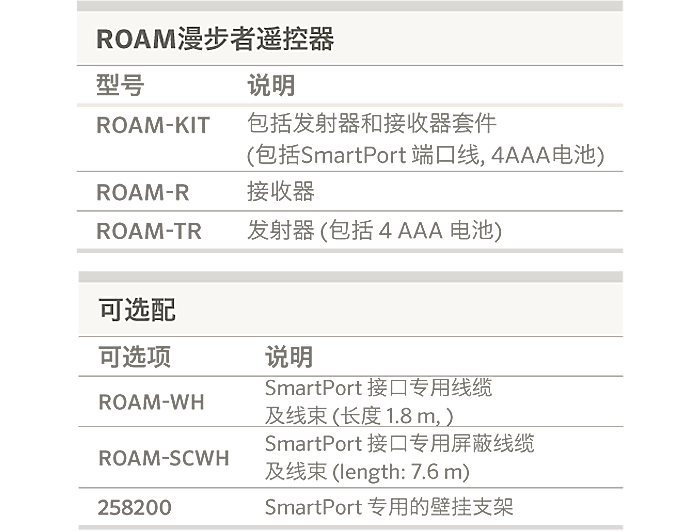Select the ROAM-SCWH option cell
700x531 pixels.
(x=163, y=458)
